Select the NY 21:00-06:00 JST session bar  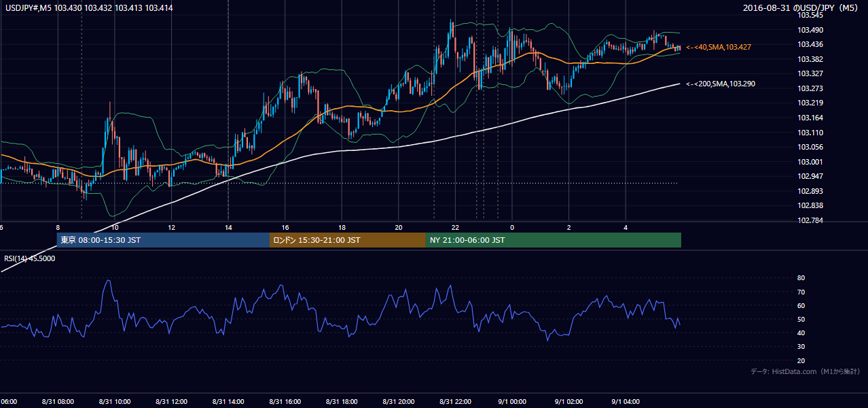tap(554, 240)
